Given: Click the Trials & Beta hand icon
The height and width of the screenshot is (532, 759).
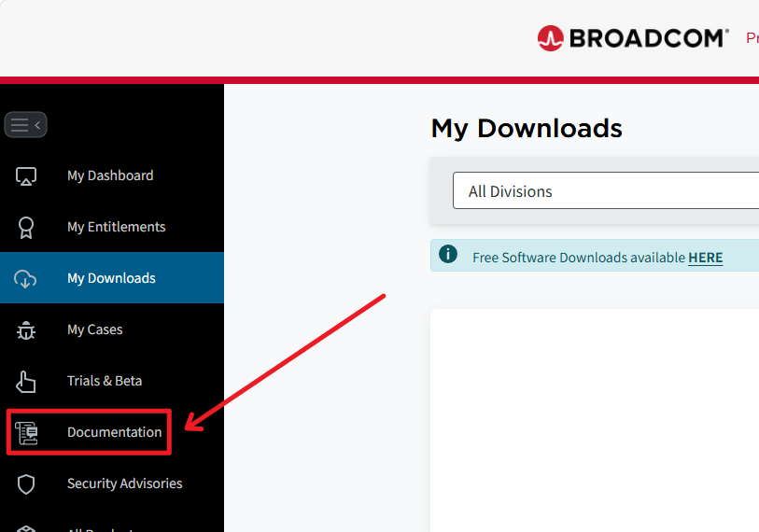Looking at the screenshot, I should point(25,382).
